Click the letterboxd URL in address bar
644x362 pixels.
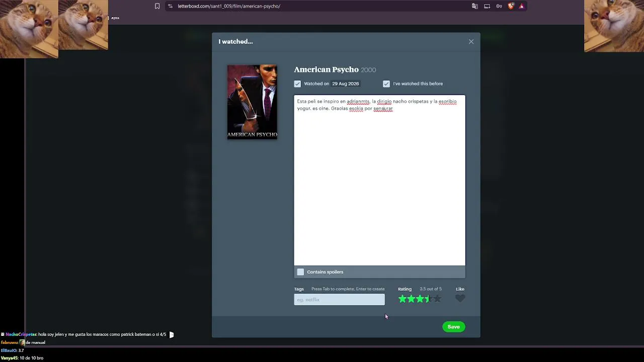(229, 6)
